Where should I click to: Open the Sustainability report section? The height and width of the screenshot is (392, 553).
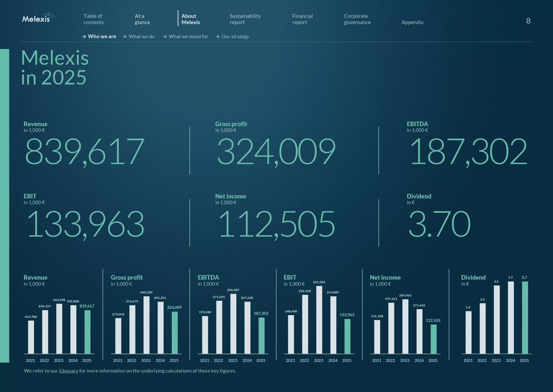245,19
